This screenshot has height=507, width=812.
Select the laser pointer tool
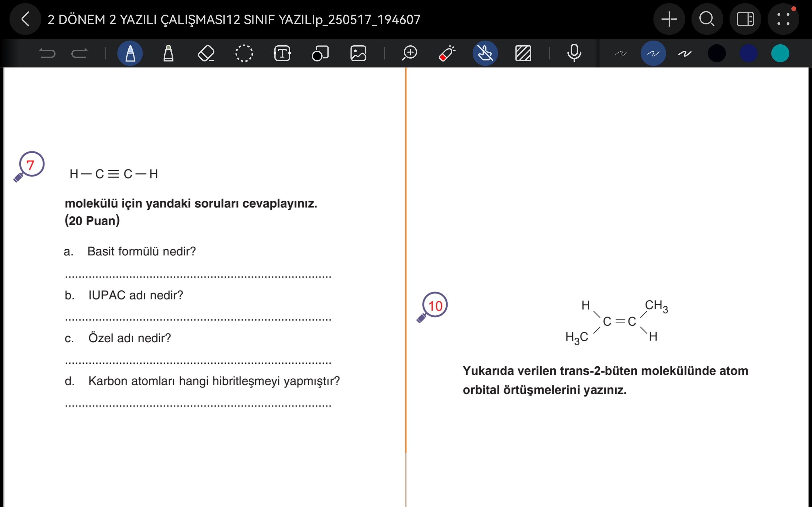447,53
